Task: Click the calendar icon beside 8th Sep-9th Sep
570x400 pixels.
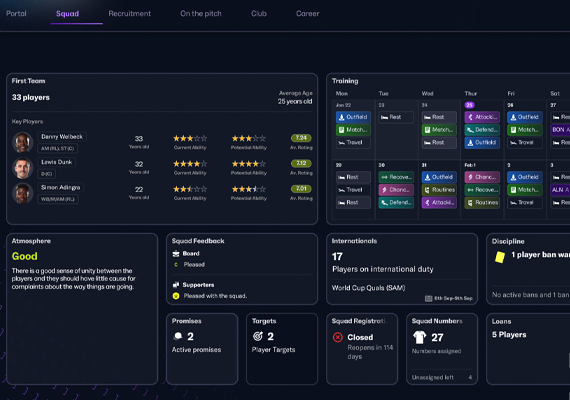Action: coord(429,299)
